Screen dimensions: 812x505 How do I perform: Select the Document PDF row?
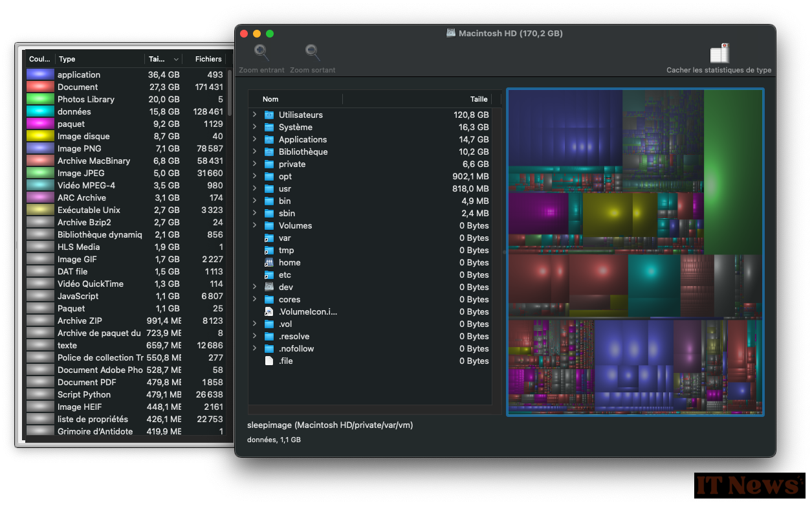(x=126, y=382)
